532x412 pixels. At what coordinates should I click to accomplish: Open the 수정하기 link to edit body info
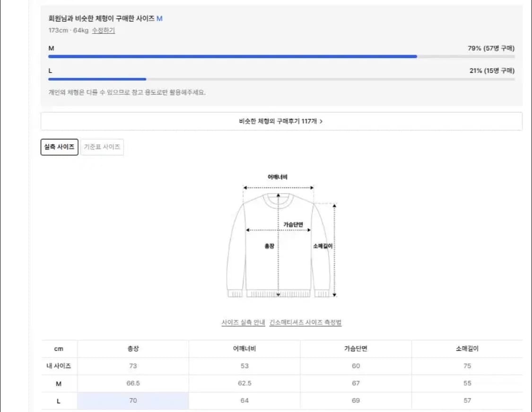click(x=104, y=30)
